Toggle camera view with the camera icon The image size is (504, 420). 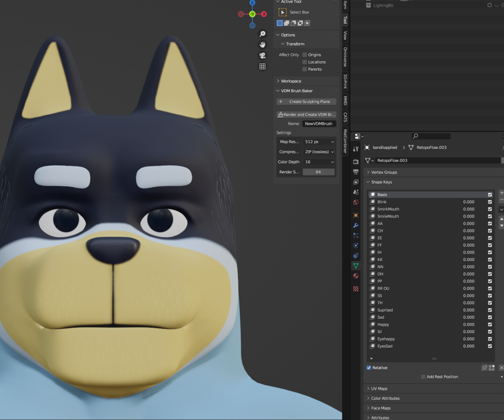tap(263, 55)
